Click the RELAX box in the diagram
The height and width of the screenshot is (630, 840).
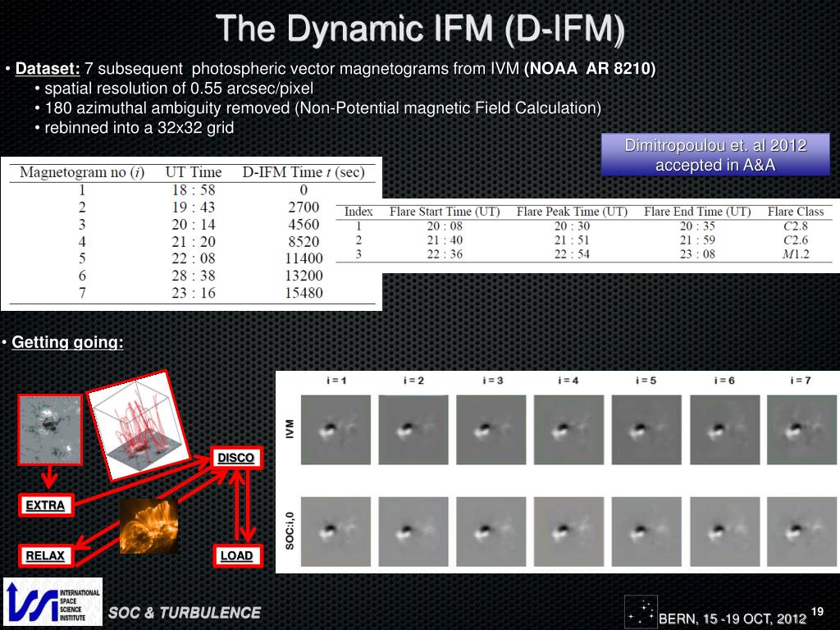[46, 555]
